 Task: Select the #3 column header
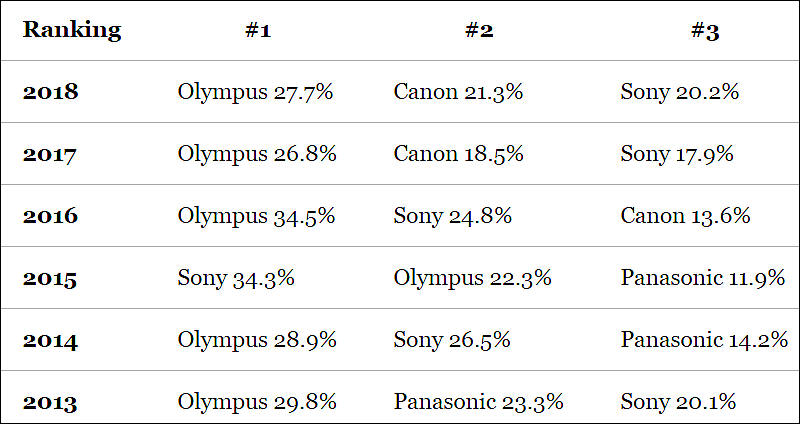coord(705,31)
